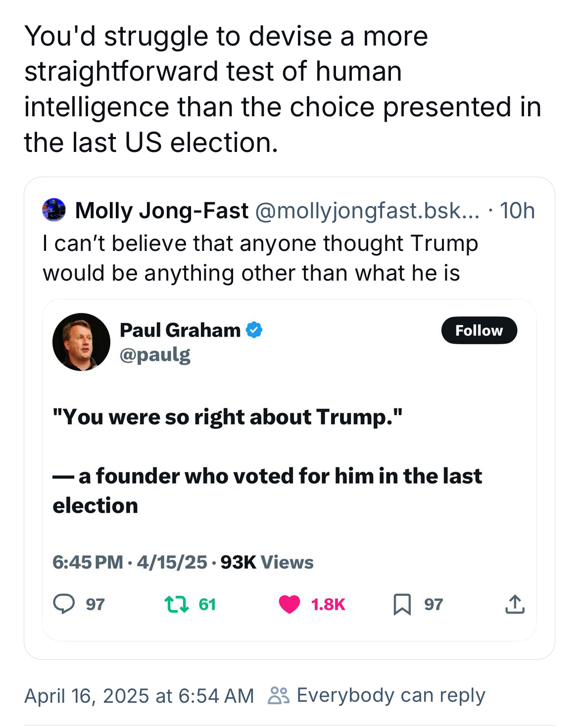
Task: Click the 10h timestamp on quoted post
Action: [517, 211]
